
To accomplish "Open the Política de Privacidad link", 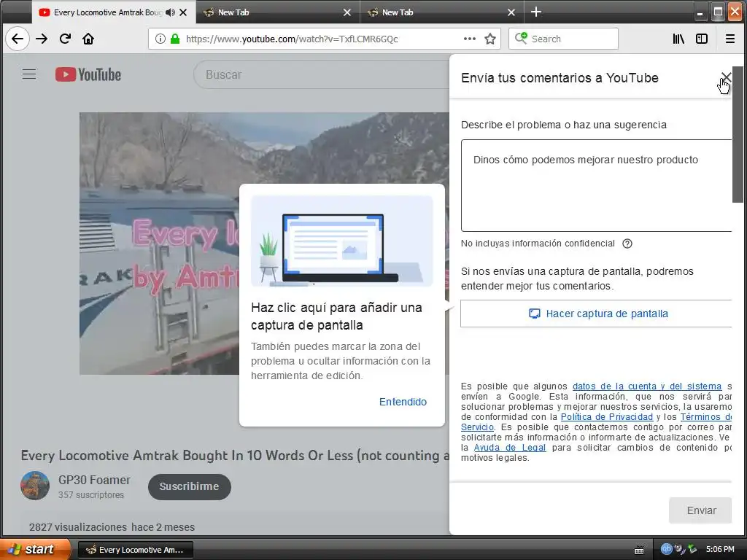I will coord(606,416).
